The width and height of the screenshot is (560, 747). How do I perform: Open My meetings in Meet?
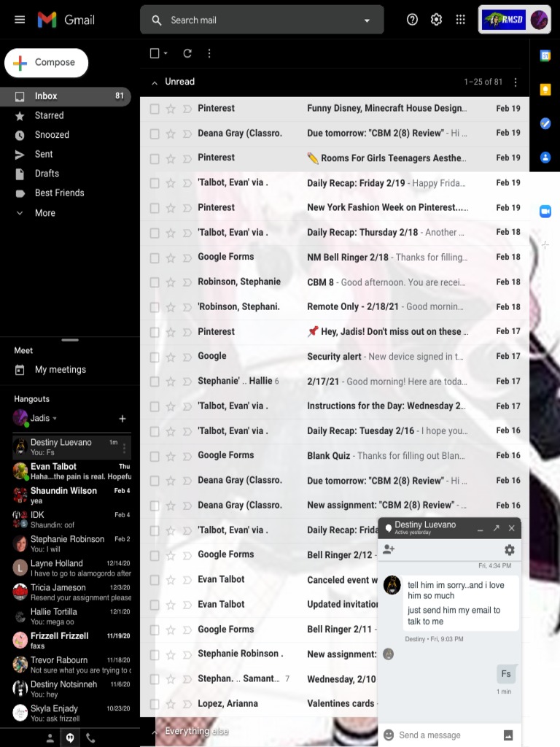(60, 370)
